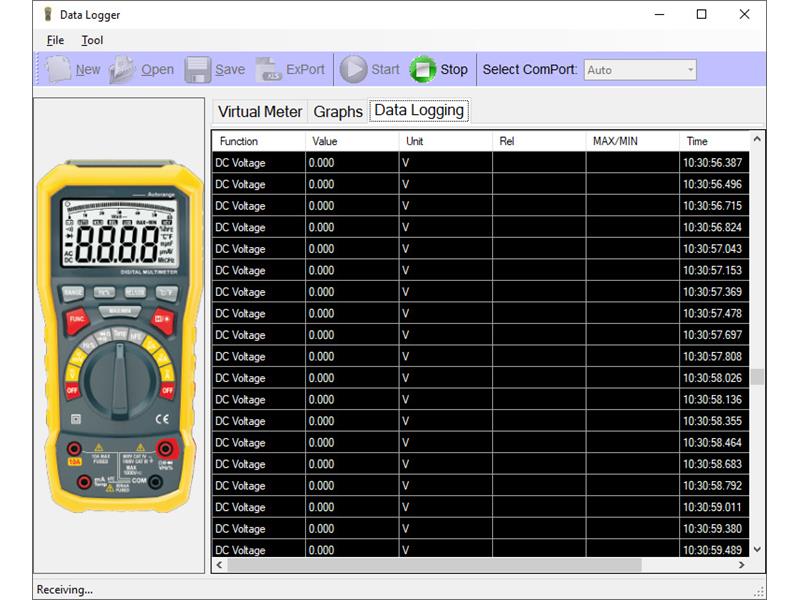This screenshot has width=800, height=600.
Task: Select the row timed 10:30:58.136
Action: click(x=481, y=399)
